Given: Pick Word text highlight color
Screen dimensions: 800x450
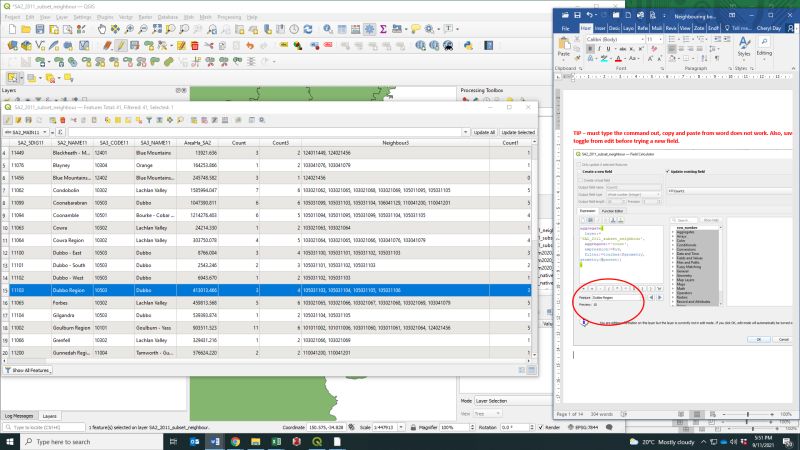Looking at the screenshot, I should click(604, 59).
